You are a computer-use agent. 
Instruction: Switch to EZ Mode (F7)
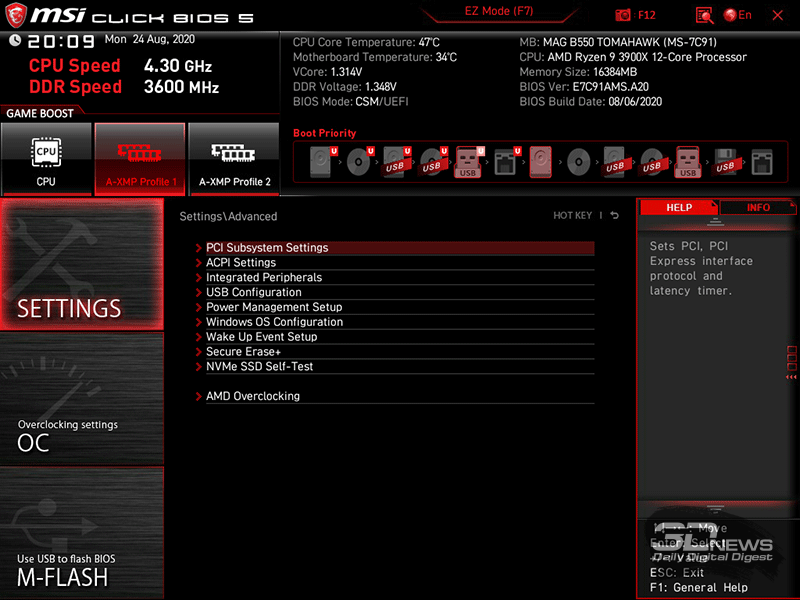point(499,11)
